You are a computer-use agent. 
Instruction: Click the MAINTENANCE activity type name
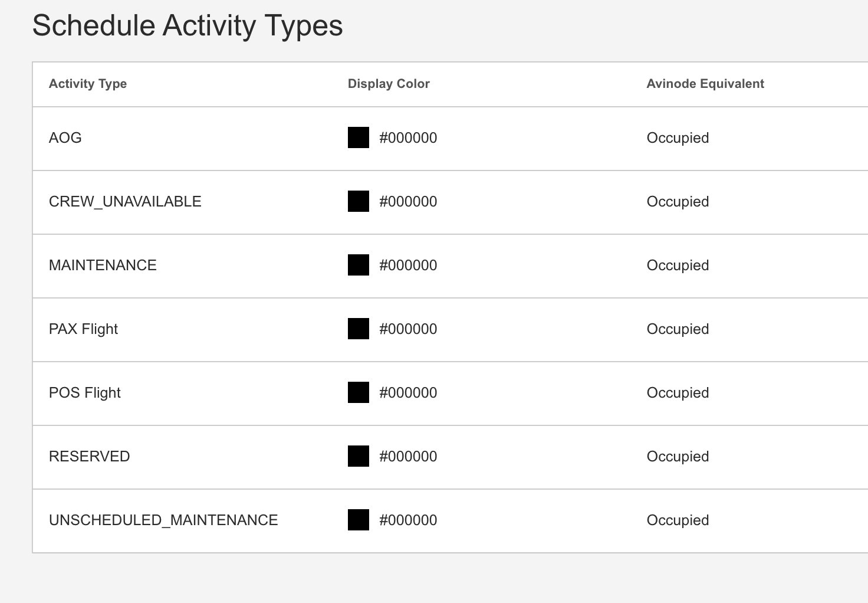click(103, 265)
